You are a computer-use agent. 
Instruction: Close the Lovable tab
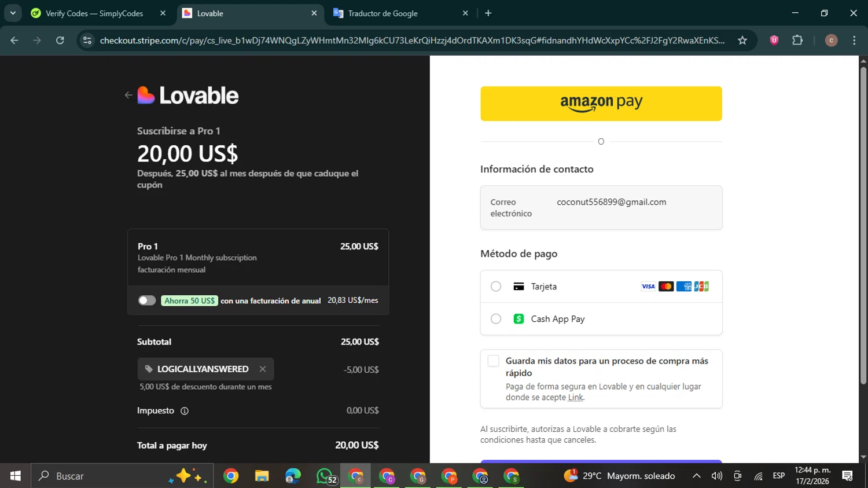[x=314, y=13]
